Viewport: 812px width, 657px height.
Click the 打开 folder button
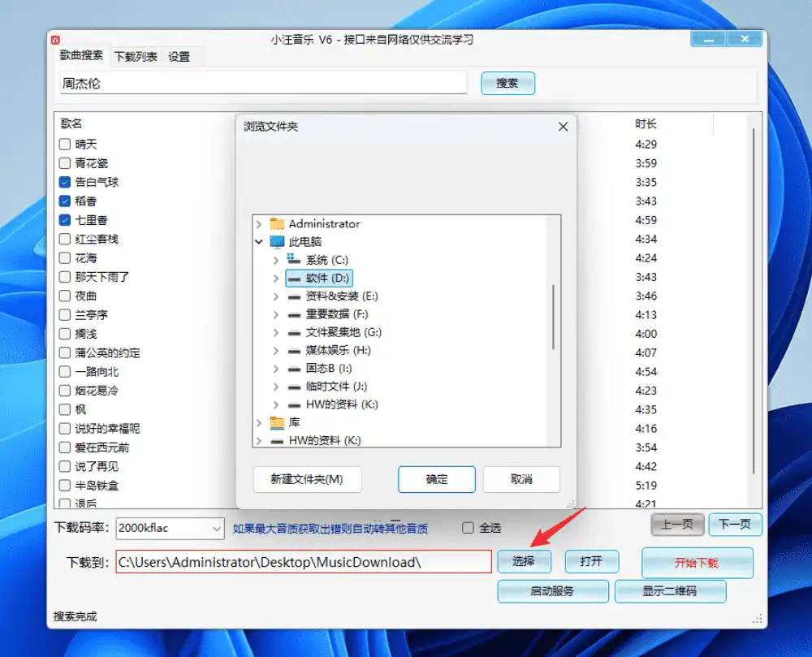click(591, 561)
